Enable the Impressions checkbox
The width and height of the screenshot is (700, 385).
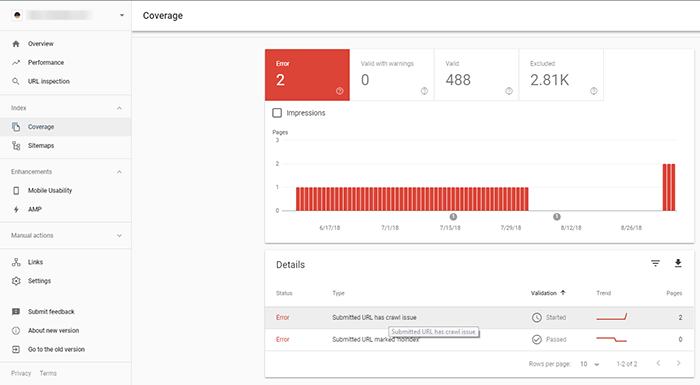[277, 113]
